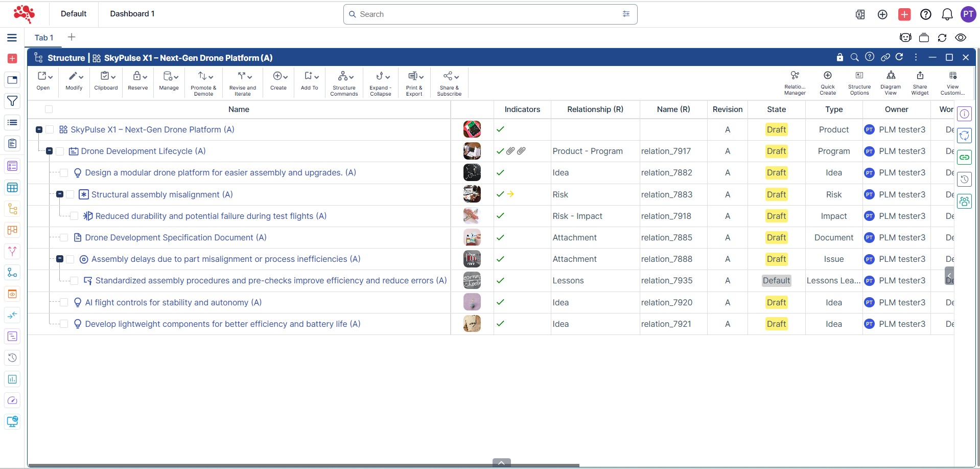Select the header select-all checkbox

(49, 109)
